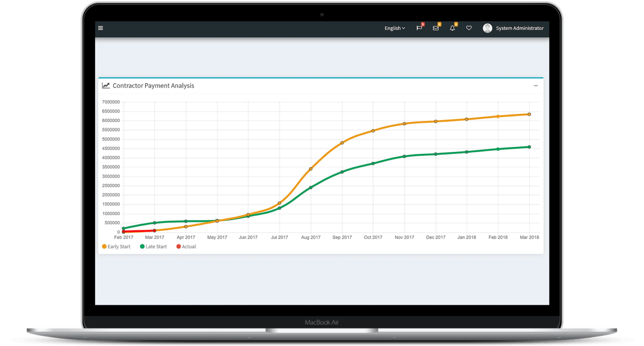This screenshot has width=644, height=346.
Task: Collapse the Contractor Payment Analysis panel
Action: coord(536,86)
